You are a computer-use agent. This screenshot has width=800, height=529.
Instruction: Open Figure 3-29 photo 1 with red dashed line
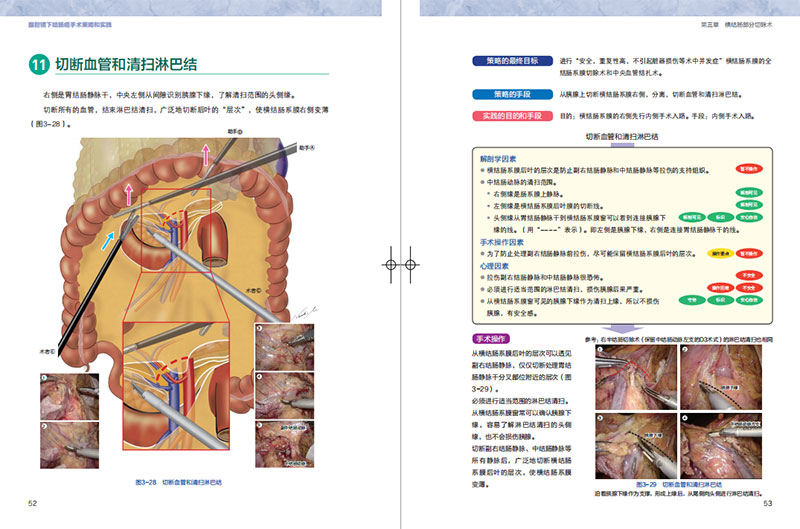coord(636,377)
